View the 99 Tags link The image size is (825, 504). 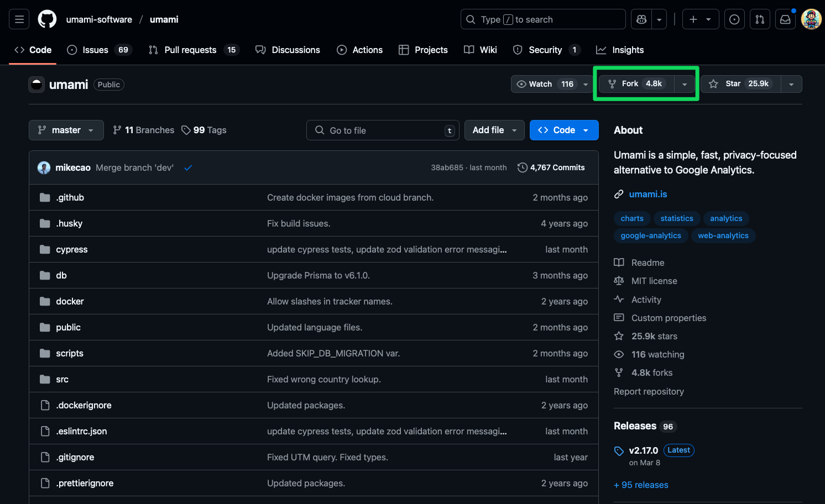click(x=204, y=130)
